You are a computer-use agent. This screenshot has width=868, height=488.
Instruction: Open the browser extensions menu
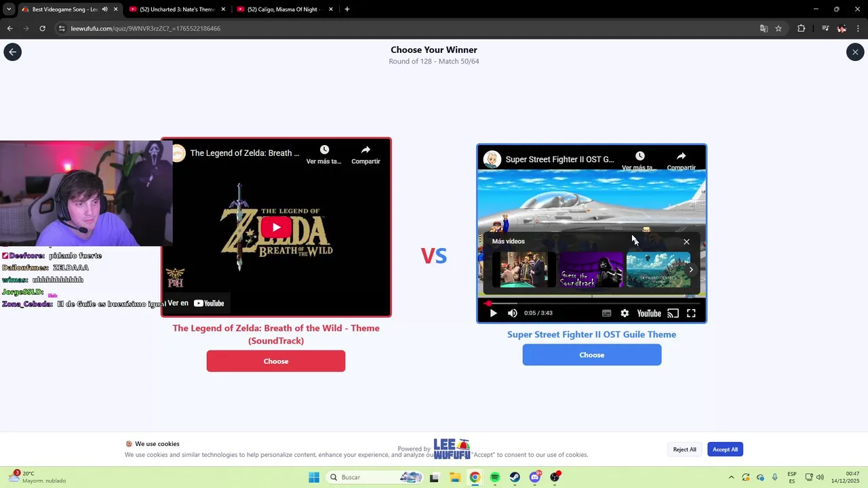[801, 28]
